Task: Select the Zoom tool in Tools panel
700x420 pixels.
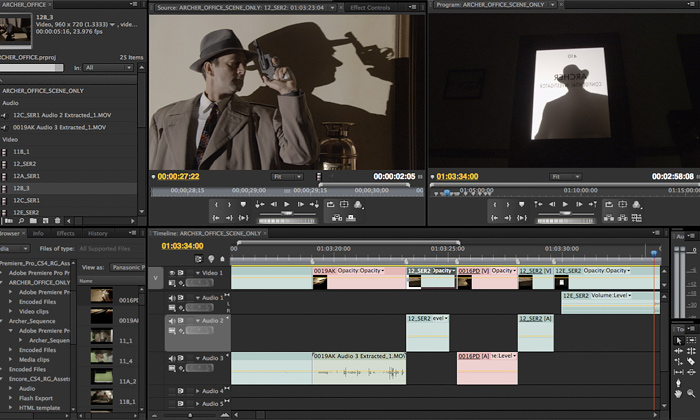Action: [691, 393]
